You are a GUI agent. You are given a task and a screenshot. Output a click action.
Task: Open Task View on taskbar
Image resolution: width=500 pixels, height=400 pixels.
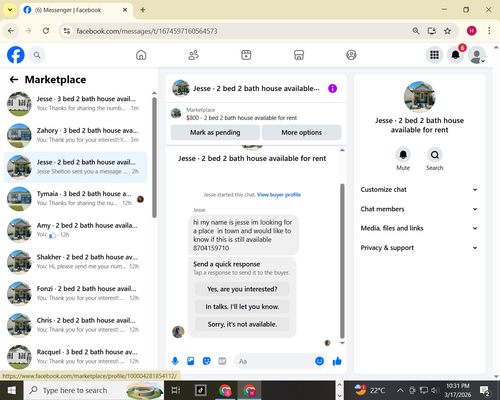click(176, 390)
